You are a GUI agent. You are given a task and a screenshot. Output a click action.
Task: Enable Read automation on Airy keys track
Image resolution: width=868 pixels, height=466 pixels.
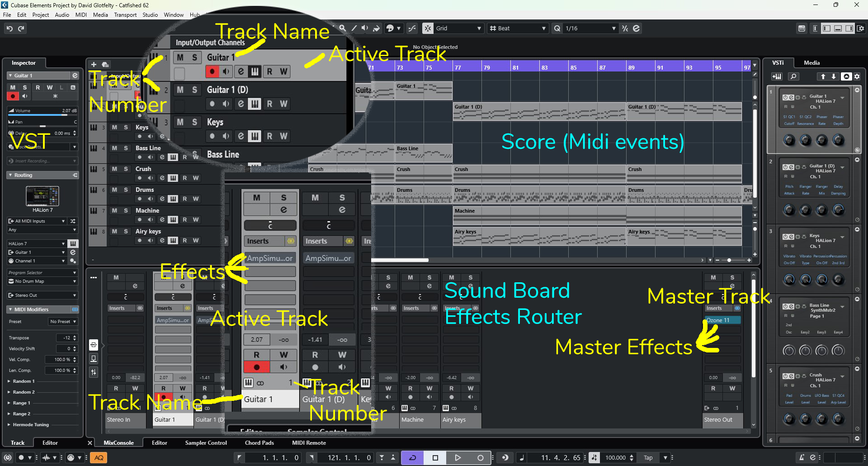pos(184,240)
